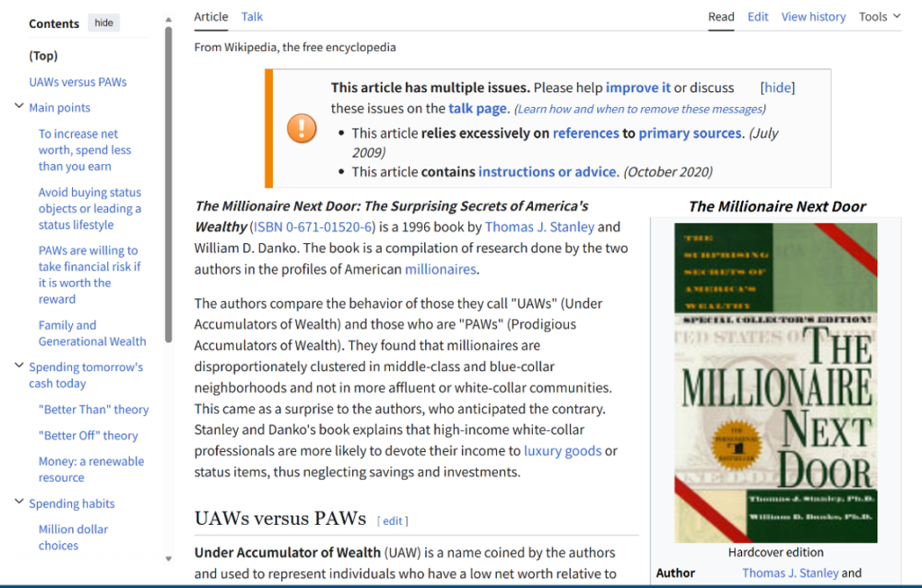Collapse the Main points section chevron
Screen dimensions: 922x588
(19, 106)
